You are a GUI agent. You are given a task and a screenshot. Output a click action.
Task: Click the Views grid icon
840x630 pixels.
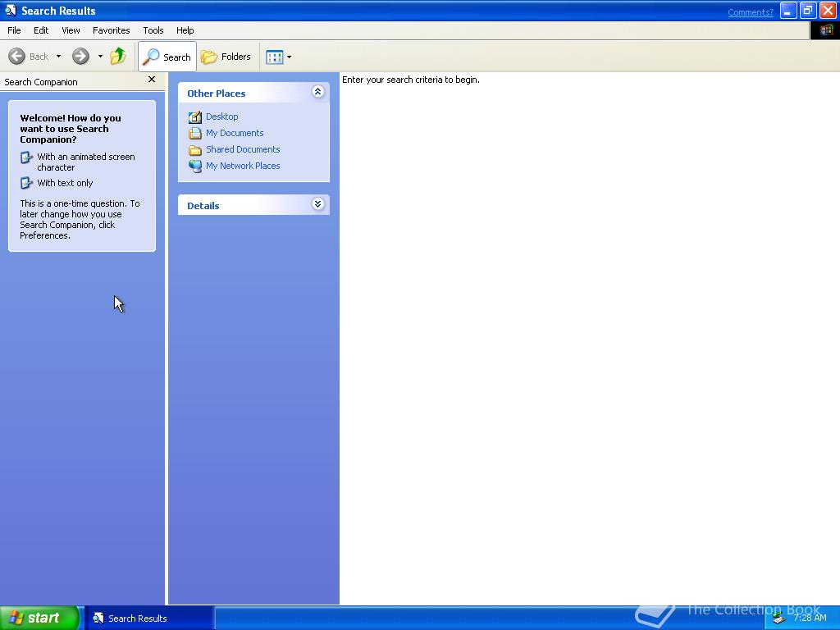pos(274,57)
